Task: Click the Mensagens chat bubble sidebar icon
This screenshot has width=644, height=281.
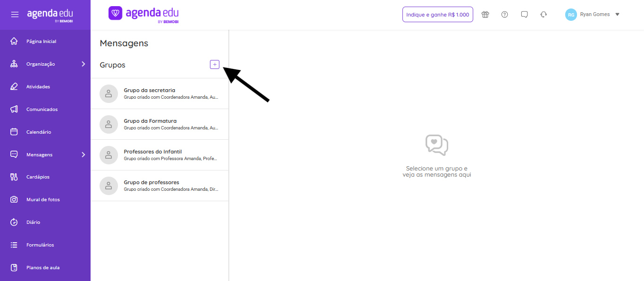Action: [14, 154]
